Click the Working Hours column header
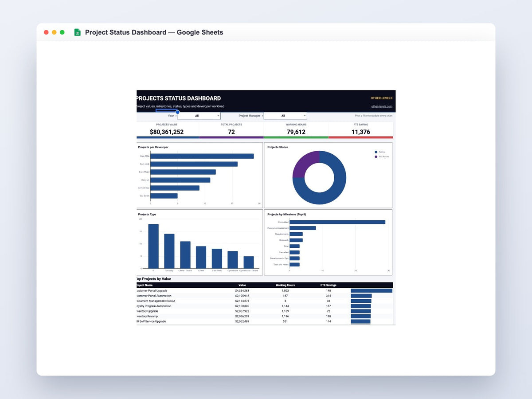This screenshot has width=532, height=399. [x=285, y=285]
